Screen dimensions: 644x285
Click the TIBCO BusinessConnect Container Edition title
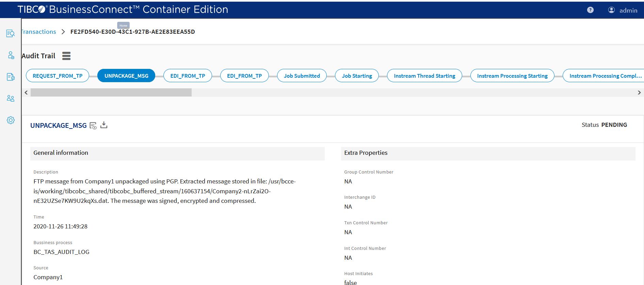123,10
